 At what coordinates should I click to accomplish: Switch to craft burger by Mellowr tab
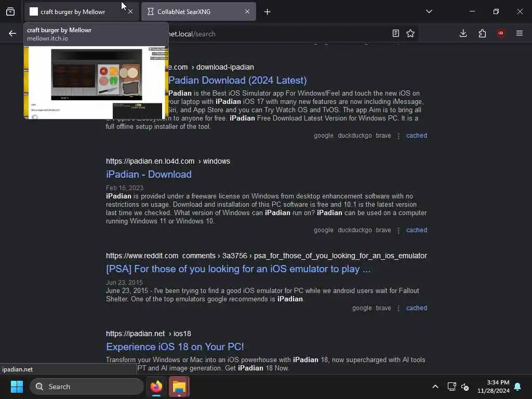coord(82,11)
